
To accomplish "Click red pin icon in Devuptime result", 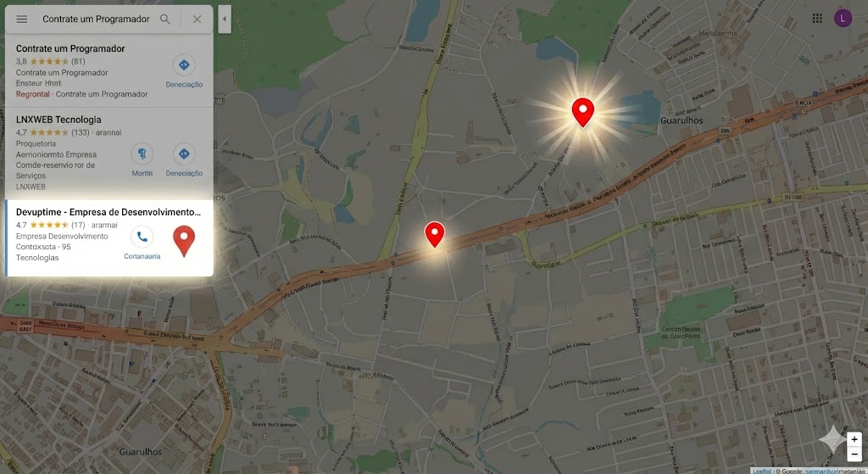I will 184,241.
